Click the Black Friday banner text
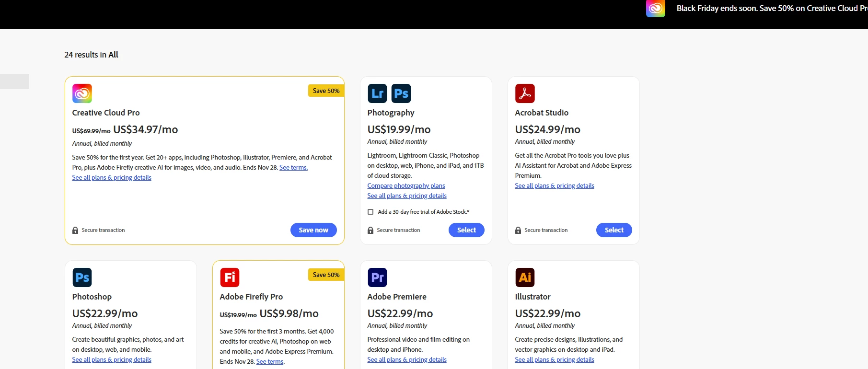This screenshot has height=369, width=868. pos(772,8)
